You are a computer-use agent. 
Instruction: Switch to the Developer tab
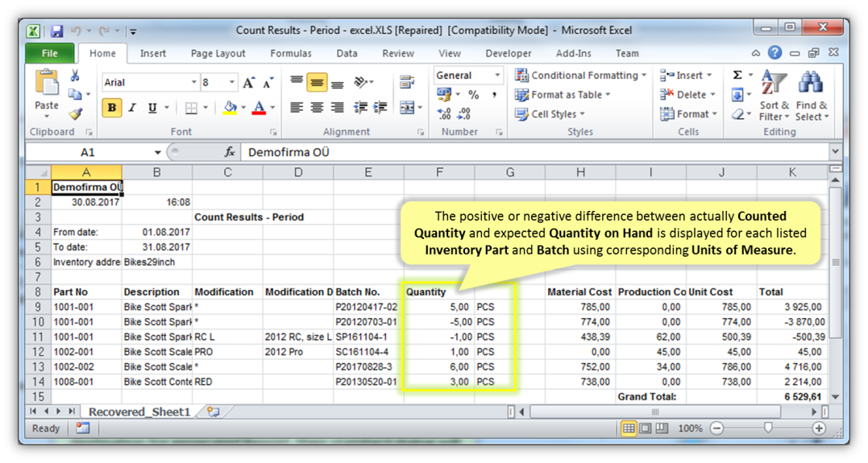pos(509,53)
